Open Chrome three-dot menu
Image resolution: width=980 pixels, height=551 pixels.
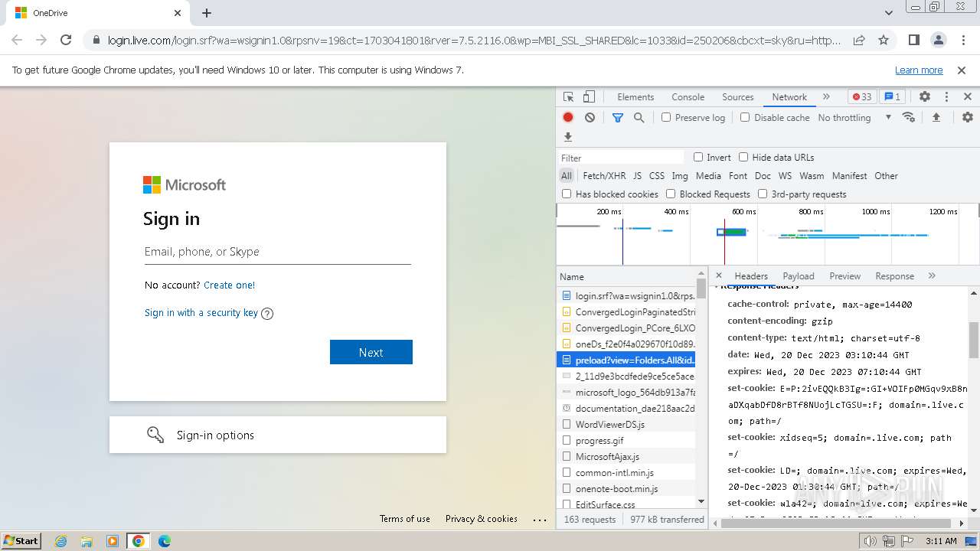click(x=962, y=40)
